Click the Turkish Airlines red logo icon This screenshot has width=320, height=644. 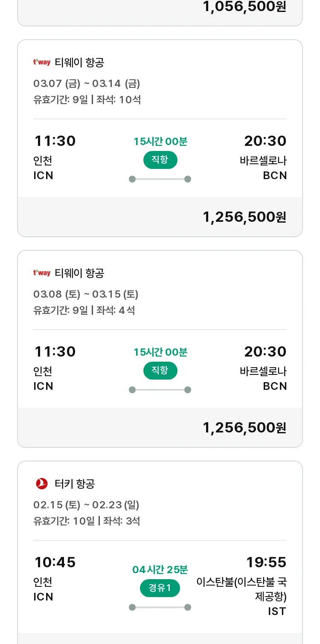click(42, 484)
